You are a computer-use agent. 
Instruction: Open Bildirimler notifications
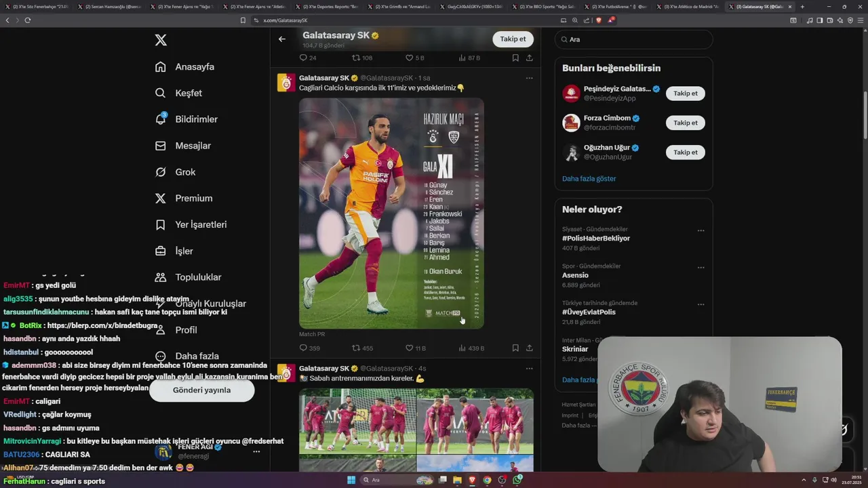186,119
